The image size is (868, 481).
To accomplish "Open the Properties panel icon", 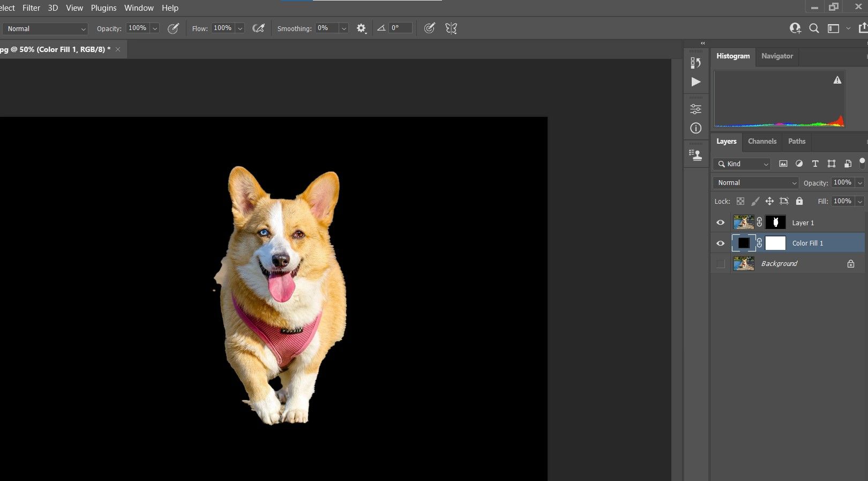I will (695, 109).
